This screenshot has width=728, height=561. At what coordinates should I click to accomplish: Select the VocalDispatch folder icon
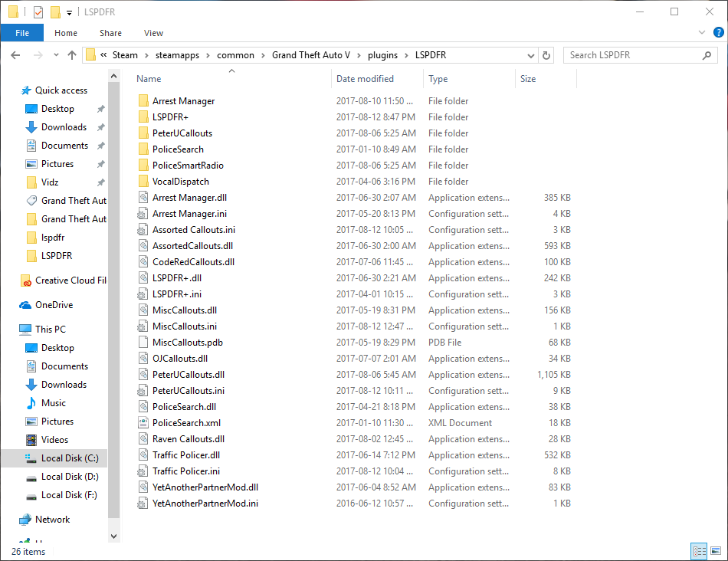tap(143, 181)
